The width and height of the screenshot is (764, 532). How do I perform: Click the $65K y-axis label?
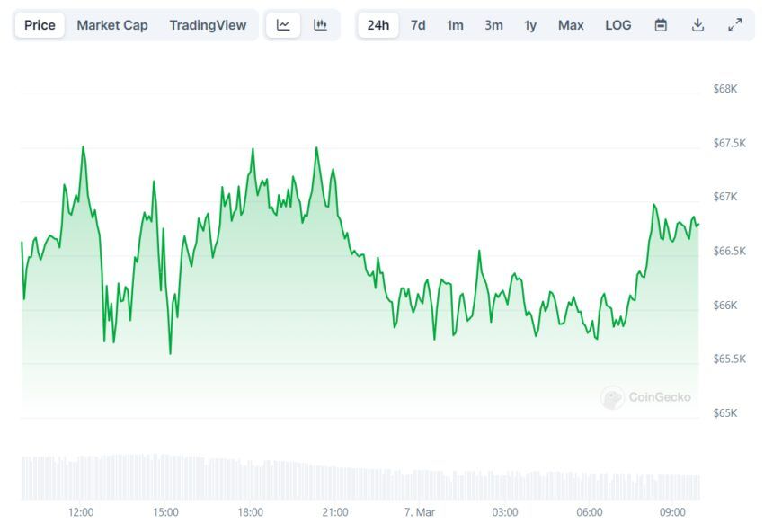(x=725, y=413)
